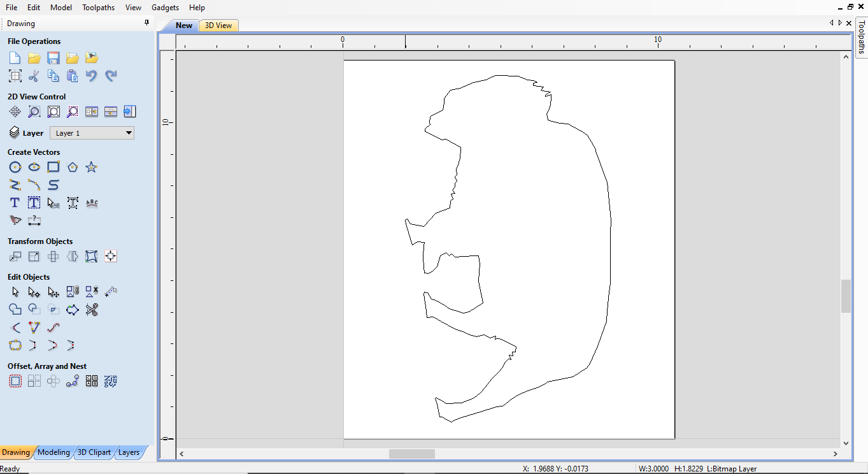Open the Gadgets menu

pyautogui.click(x=166, y=8)
